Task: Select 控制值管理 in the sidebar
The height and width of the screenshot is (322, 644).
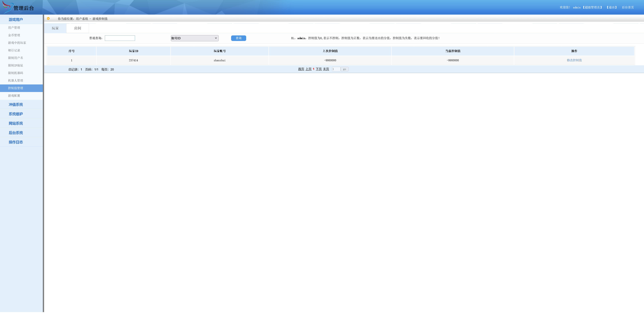Action: (x=21, y=88)
